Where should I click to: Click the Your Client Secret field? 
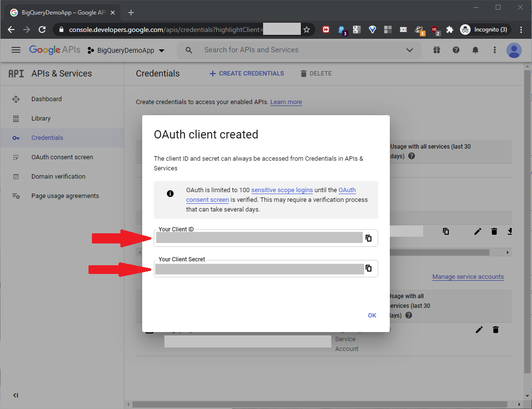tap(266, 269)
